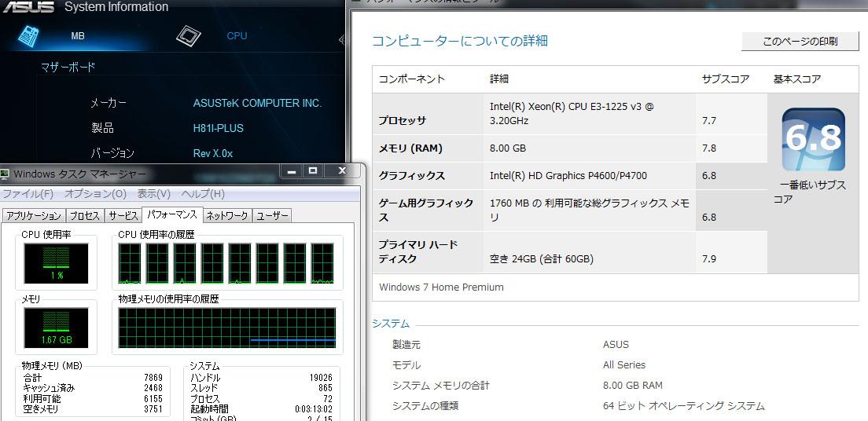
Task: Click the first CPU 使用率の履歴 core graph
Action: tap(130, 263)
